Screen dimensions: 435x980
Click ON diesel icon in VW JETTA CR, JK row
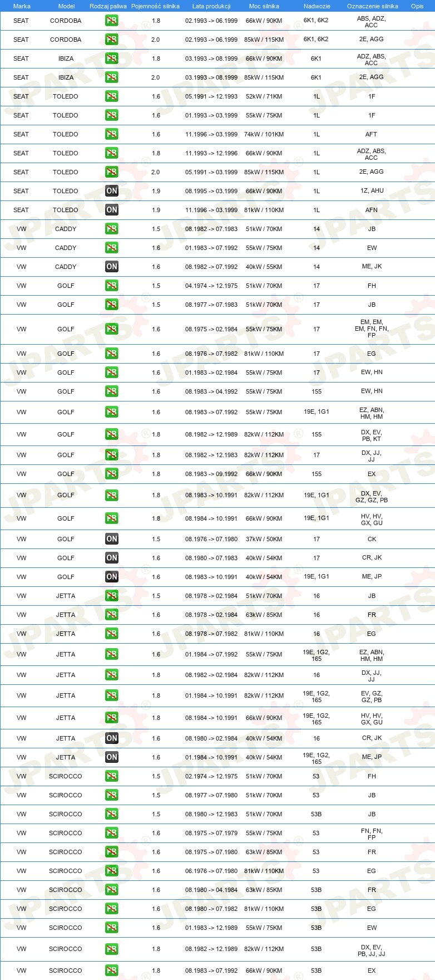[x=112, y=738]
